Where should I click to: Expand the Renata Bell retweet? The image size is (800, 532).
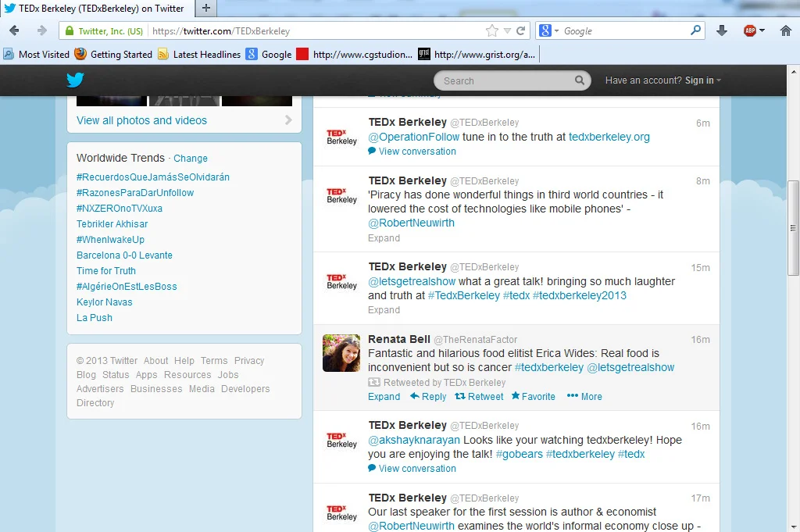click(x=384, y=397)
